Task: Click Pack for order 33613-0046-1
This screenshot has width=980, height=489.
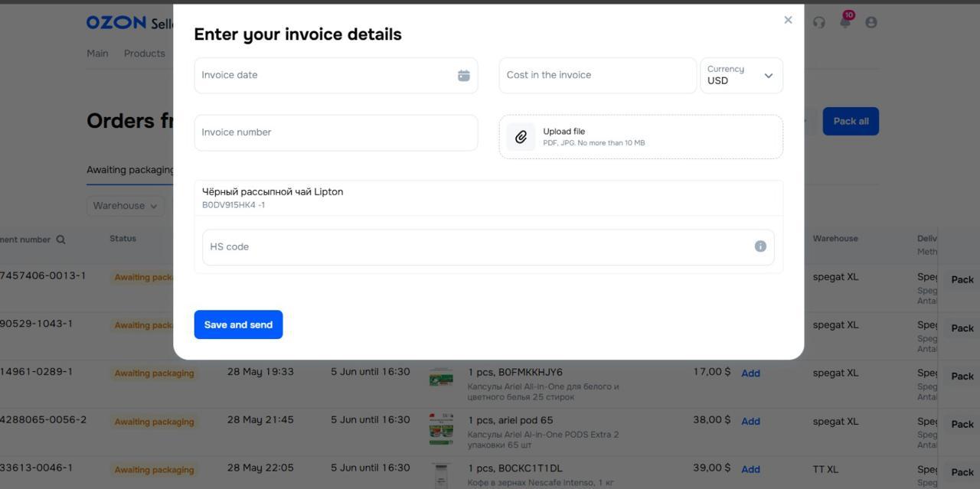Action: coord(962,472)
